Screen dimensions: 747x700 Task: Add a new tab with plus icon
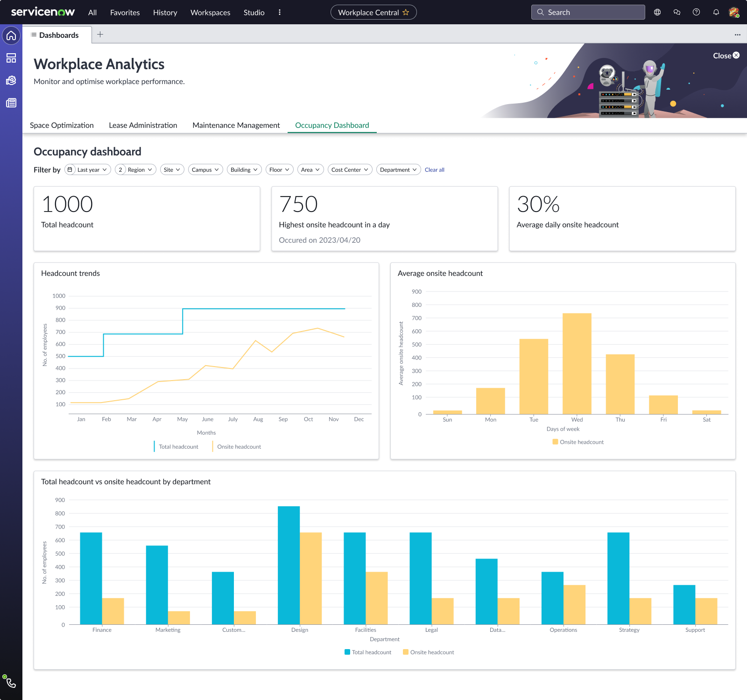(x=100, y=34)
